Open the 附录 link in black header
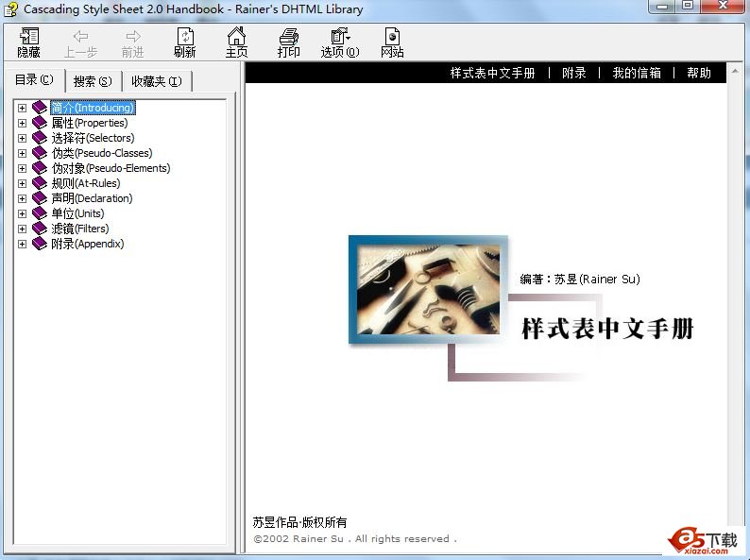750x560 pixels. (x=574, y=73)
